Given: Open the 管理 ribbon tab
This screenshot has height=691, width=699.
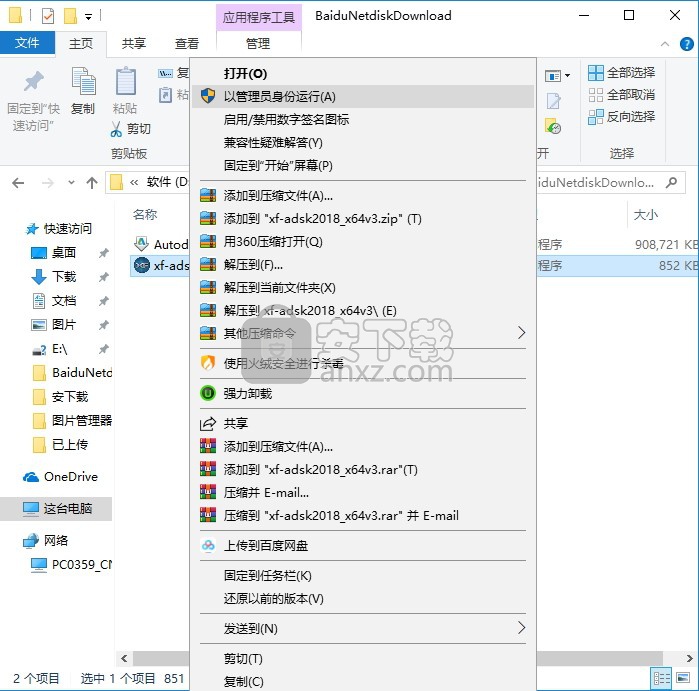Looking at the screenshot, I should tap(258, 43).
